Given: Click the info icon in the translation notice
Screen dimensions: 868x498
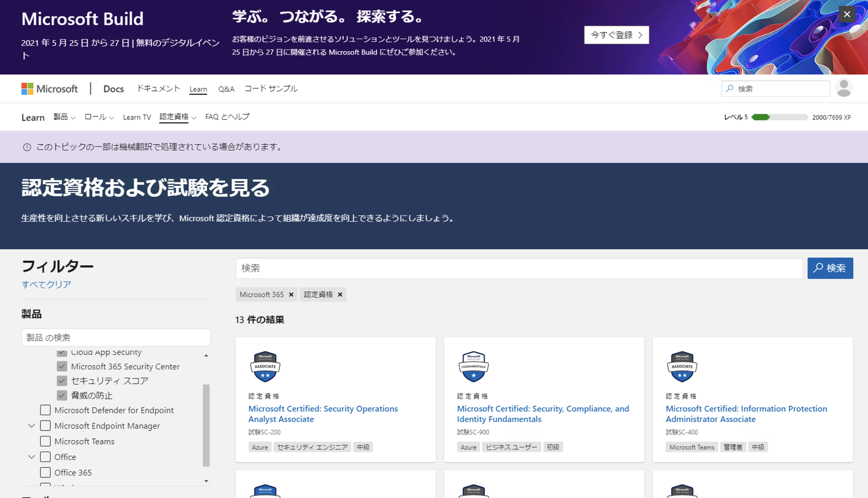Looking at the screenshot, I should (x=27, y=147).
